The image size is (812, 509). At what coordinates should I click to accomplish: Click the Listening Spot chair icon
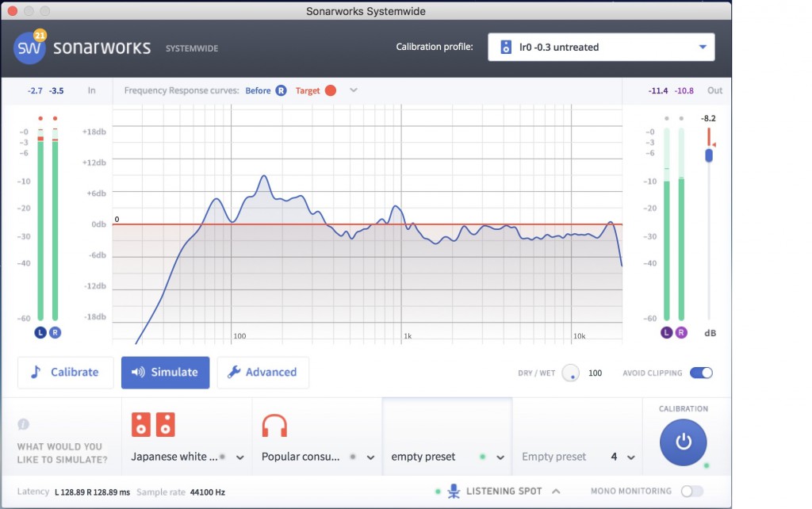[454, 491]
